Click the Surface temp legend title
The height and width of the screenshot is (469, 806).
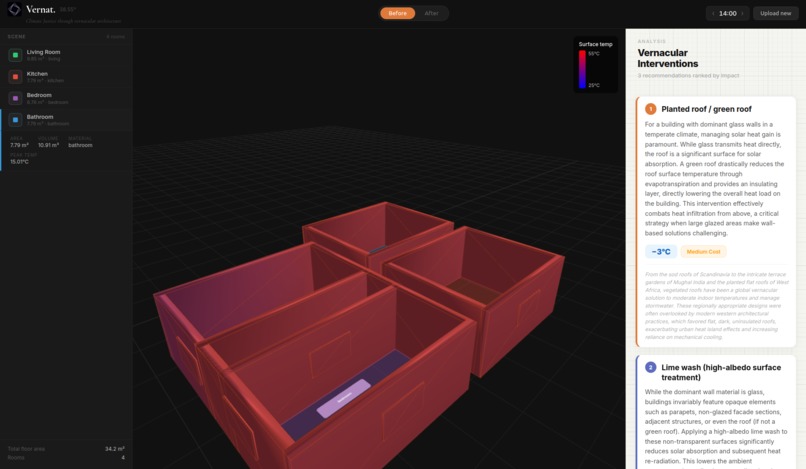[595, 44]
